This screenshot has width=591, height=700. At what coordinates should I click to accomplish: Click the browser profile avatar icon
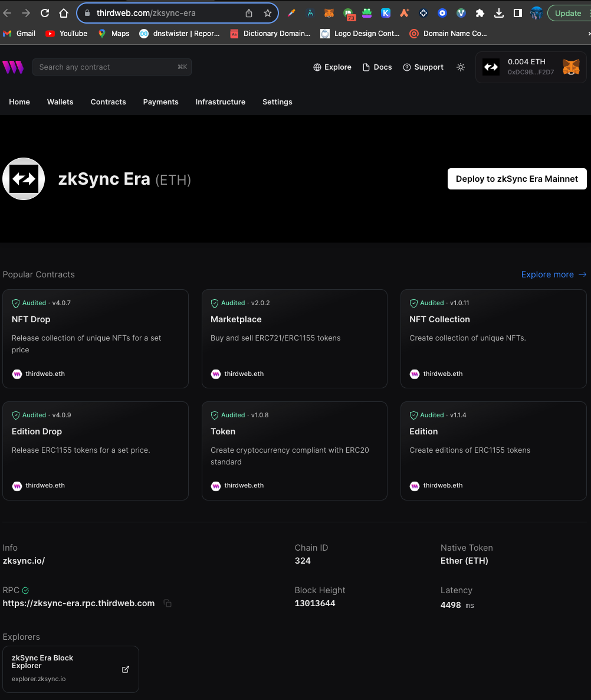coord(536,14)
